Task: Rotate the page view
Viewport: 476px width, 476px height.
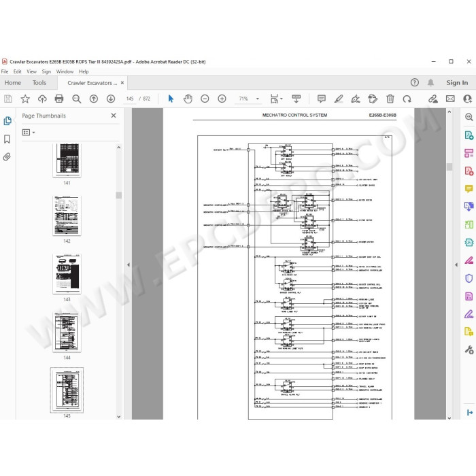Action: (407, 99)
